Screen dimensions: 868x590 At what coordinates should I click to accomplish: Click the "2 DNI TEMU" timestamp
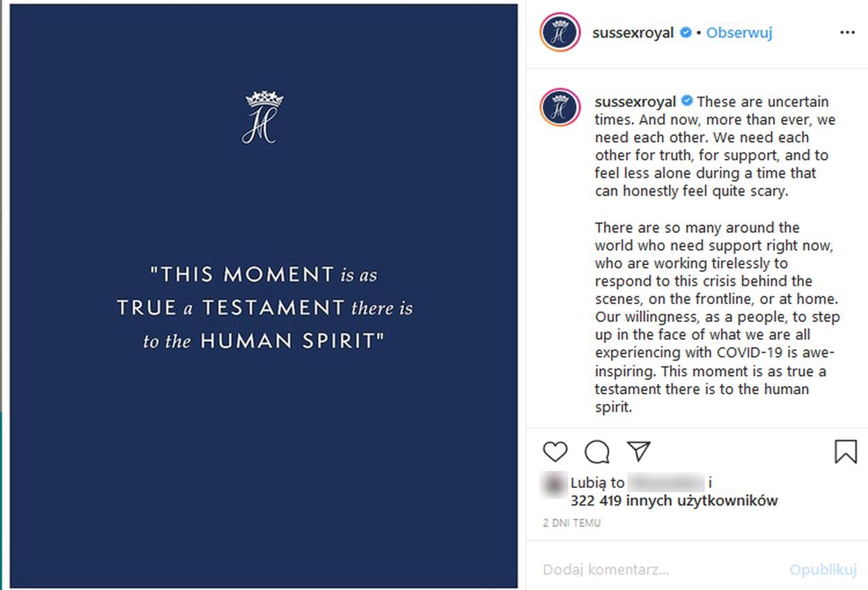[571, 523]
